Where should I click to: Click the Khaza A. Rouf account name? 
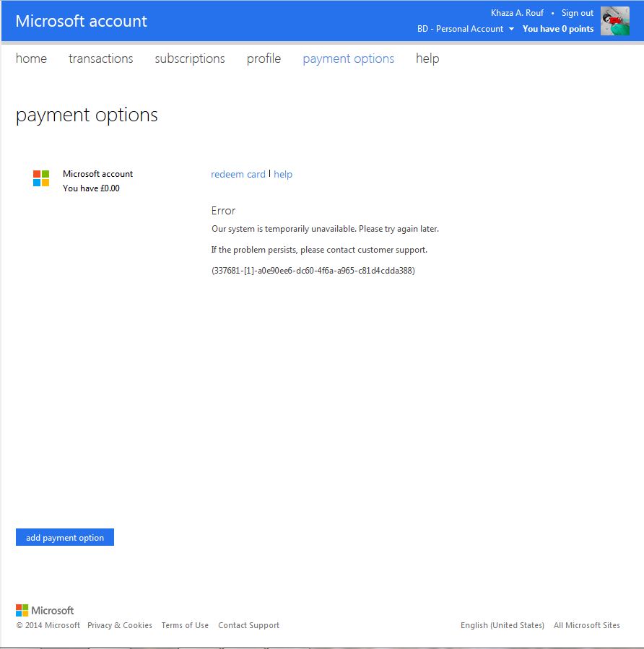[x=517, y=13]
